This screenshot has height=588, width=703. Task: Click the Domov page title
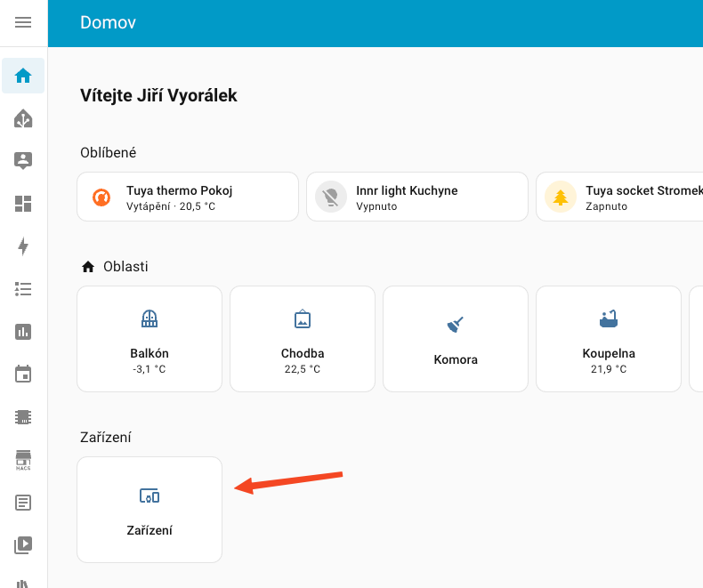(x=108, y=22)
